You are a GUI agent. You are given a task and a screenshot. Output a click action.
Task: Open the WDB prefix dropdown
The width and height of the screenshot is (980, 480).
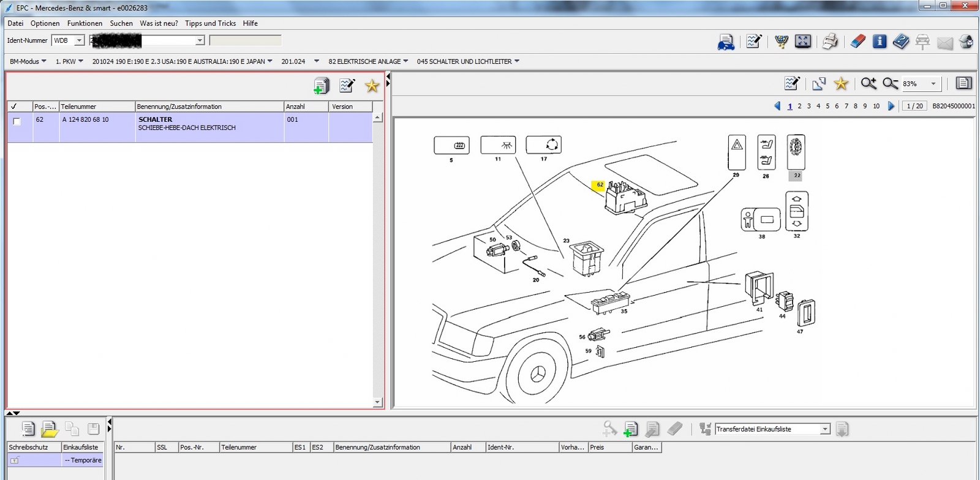click(79, 40)
